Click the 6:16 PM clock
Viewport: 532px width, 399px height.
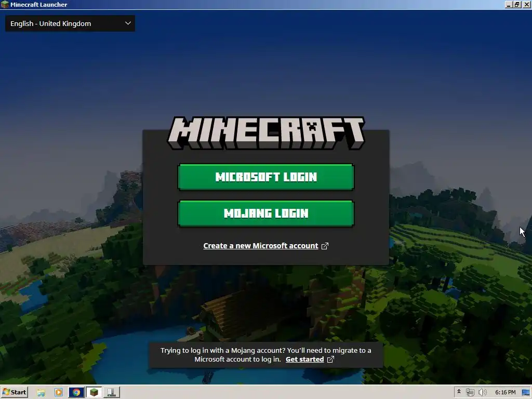click(505, 392)
